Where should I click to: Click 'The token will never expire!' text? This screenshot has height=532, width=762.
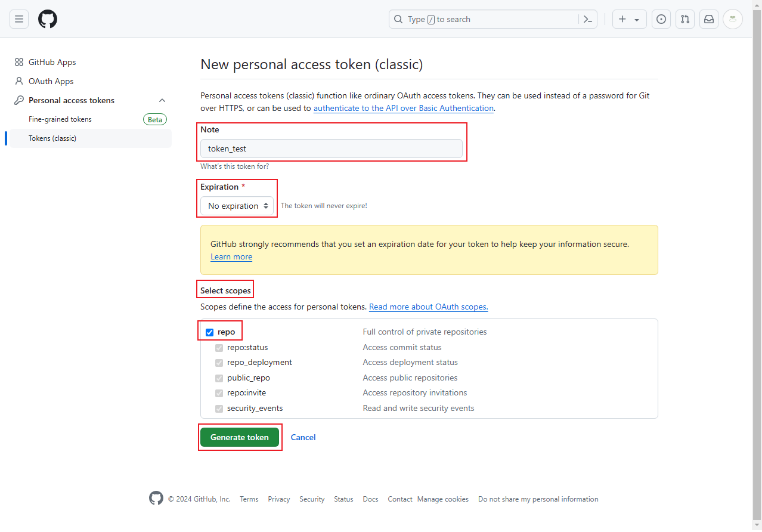pyautogui.click(x=324, y=206)
